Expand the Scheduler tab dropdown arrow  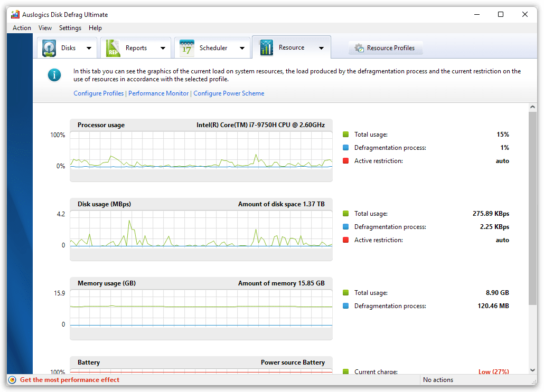pyautogui.click(x=242, y=48)
